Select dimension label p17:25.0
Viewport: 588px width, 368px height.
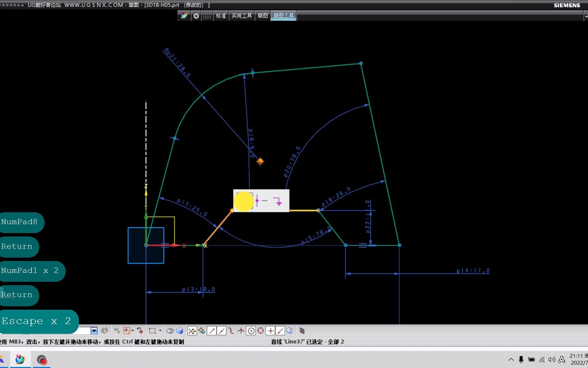192,208
